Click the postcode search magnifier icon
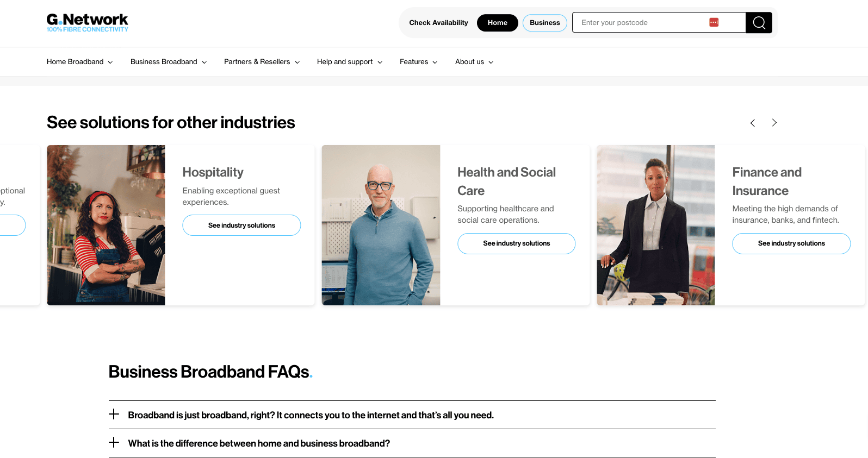Viewport: 868px width, 458px height. (759, 23)
